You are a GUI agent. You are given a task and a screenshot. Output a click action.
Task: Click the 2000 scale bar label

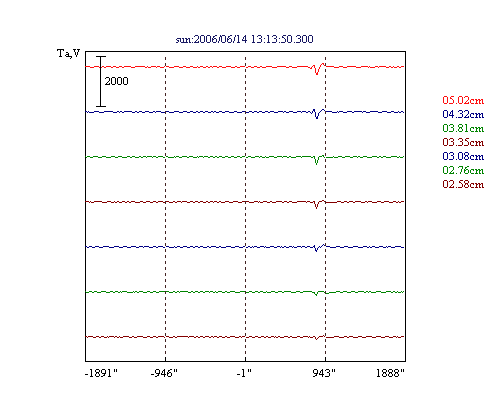coord(116,81)
